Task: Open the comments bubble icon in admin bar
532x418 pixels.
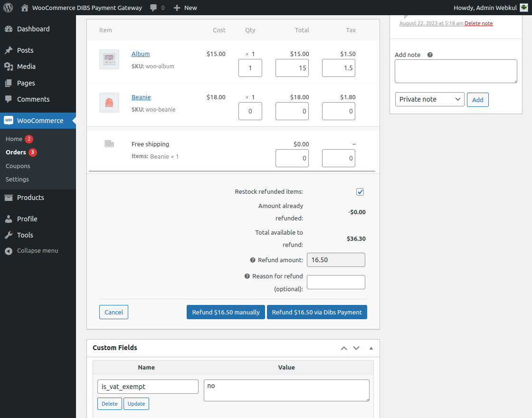Action: pyautogui.click(x=154, y=8)
